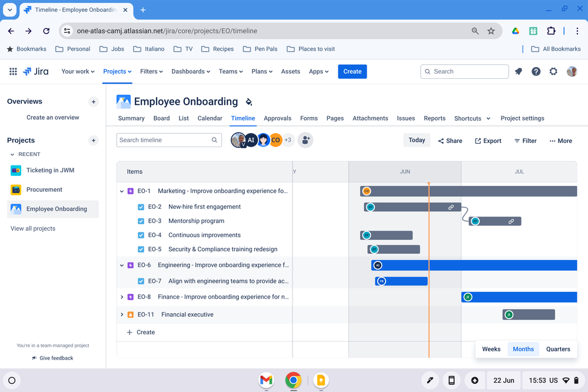The image size is (588, 392).
Task: Open the notifications bell
Action: (519, 71)
